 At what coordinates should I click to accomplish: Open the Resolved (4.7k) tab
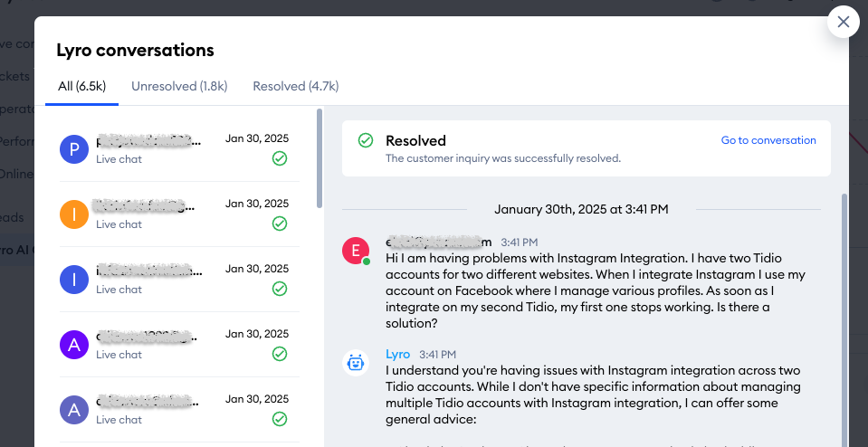296,86
